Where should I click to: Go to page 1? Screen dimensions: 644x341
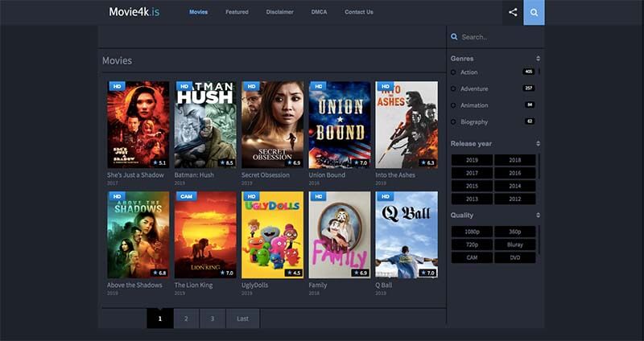point(159,318)
